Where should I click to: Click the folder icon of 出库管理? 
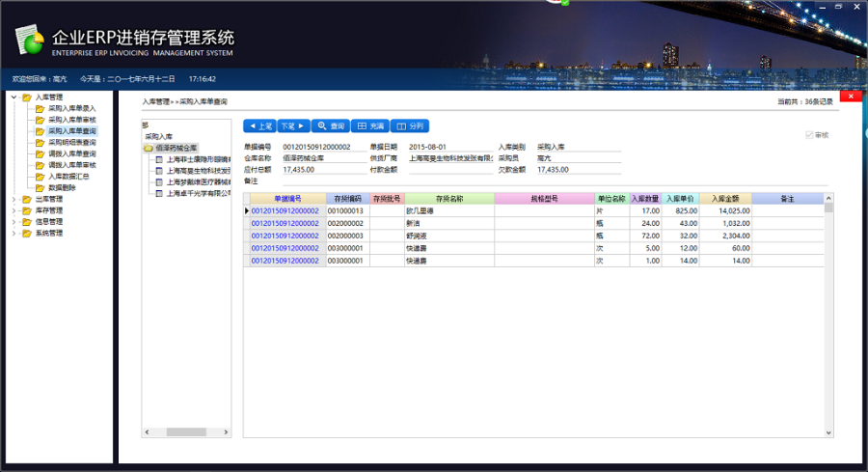[27, 200]
